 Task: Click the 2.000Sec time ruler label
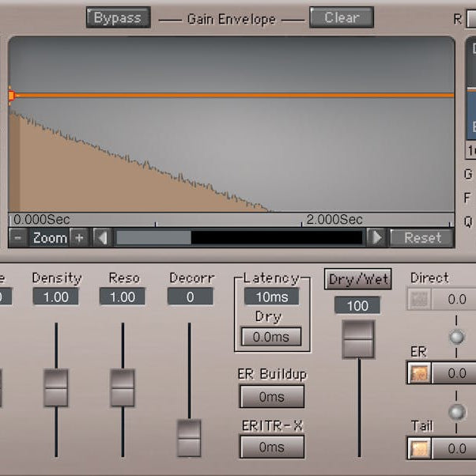(334, 220)
